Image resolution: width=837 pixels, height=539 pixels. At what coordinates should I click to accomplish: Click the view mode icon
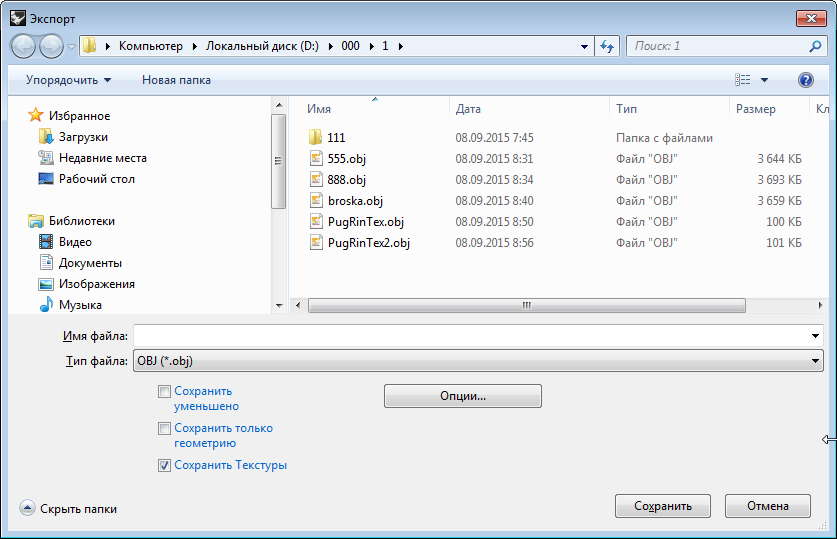[x=743, y=80]
